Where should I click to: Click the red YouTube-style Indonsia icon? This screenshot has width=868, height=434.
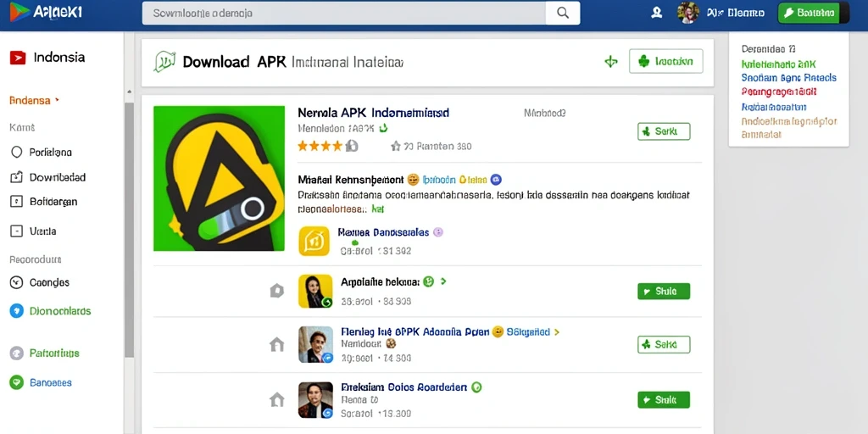click(x=18, y=57)
